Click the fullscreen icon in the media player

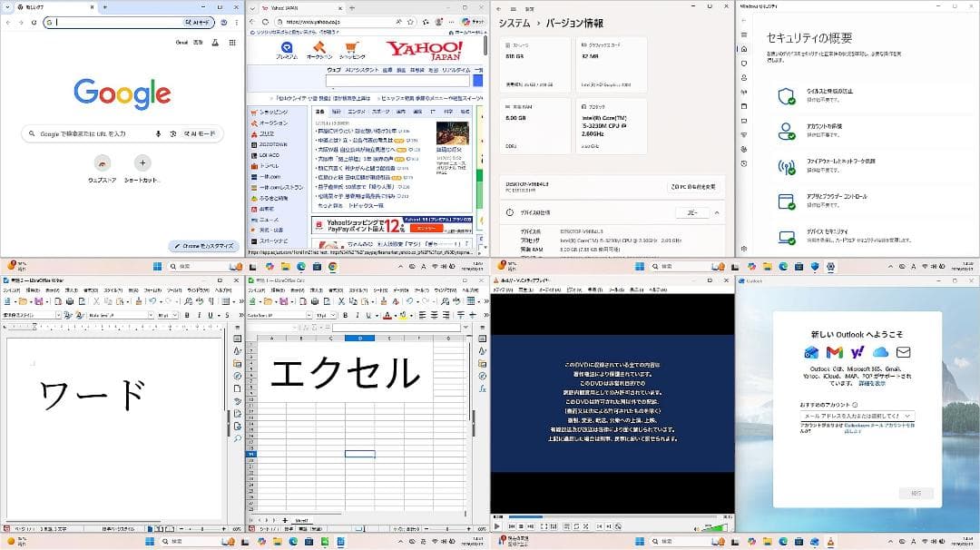point(543,525)
